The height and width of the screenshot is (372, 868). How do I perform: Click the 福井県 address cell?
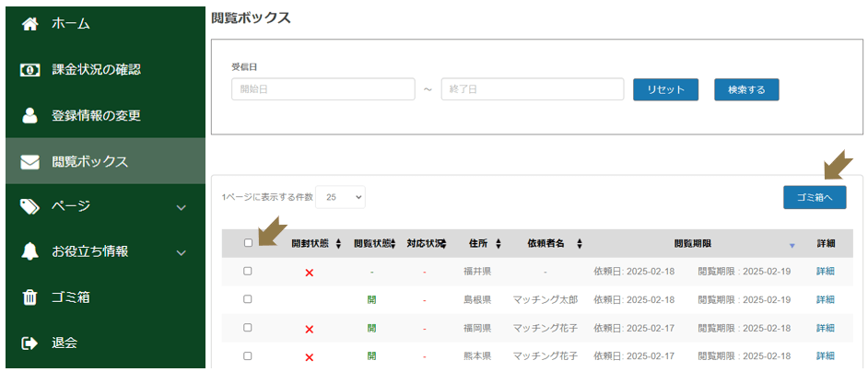(477, 272)
